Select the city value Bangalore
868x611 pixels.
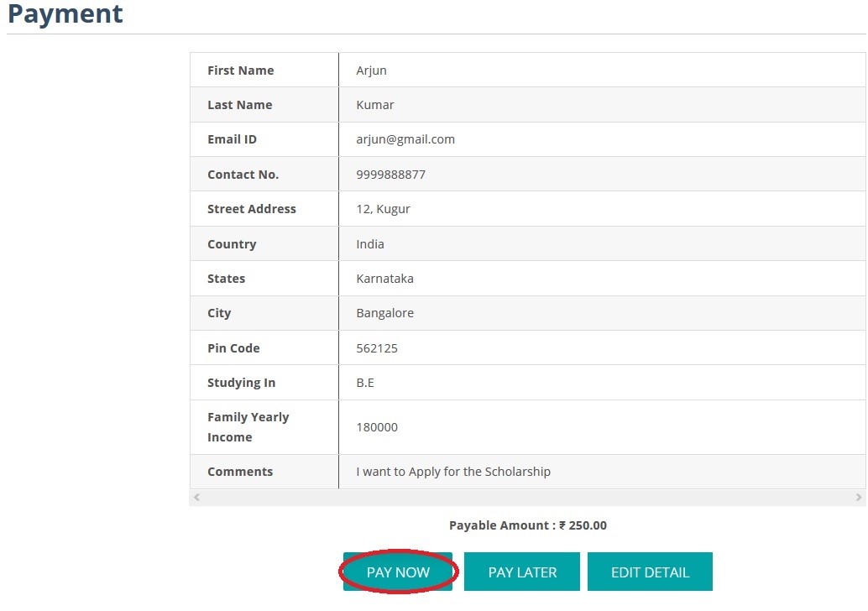click(x=384, y=313)
